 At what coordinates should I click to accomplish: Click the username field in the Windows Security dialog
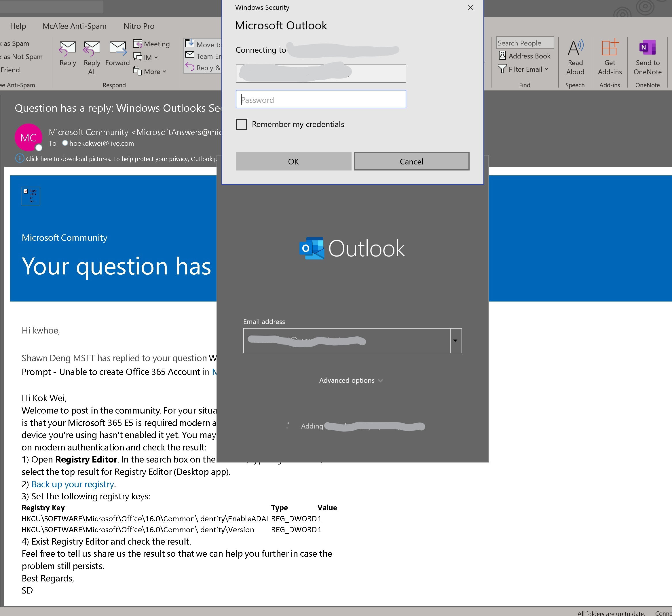coord(321,74)
